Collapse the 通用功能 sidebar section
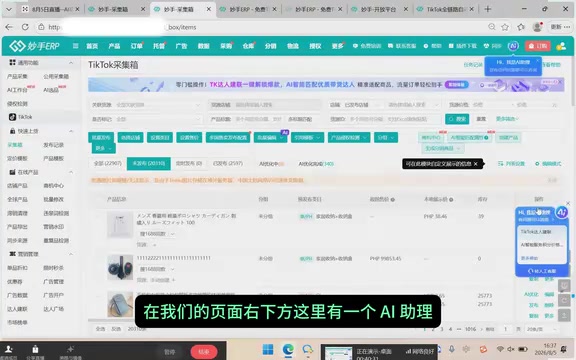Image resolution: width=576 pixels, height=360 pixels. [71, 63]
